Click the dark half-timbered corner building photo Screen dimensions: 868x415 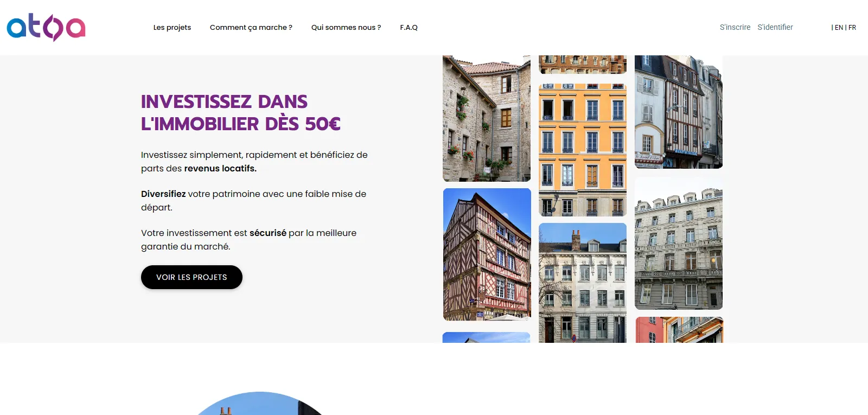[x=678, y=112]
